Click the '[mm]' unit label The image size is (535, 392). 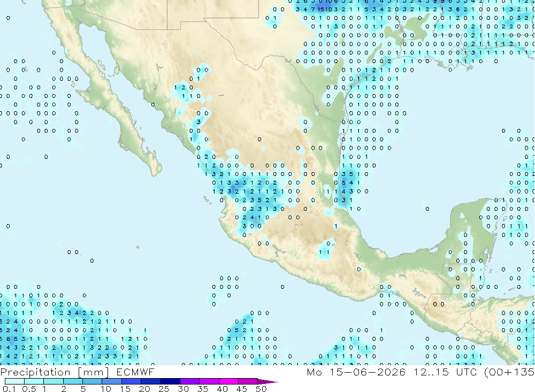coord(94,372)
